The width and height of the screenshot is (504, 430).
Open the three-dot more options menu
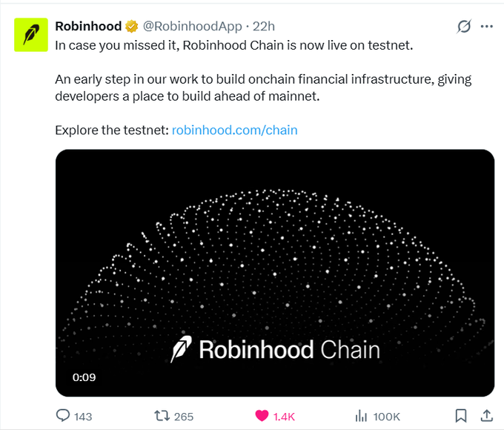(487, 27)
